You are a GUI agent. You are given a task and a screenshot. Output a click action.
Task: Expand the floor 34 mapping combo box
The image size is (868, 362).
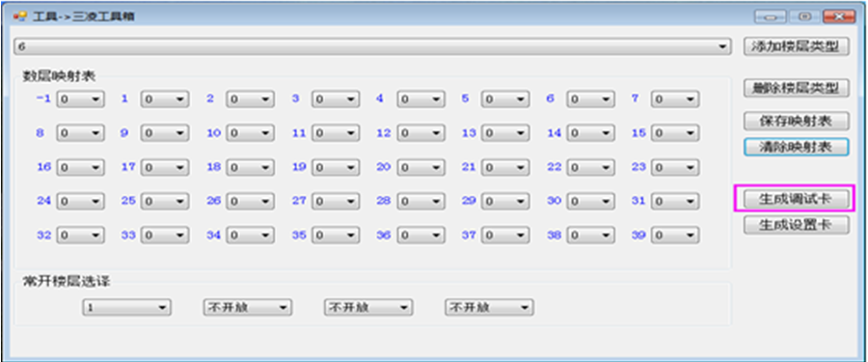click(x=251, y=236)
